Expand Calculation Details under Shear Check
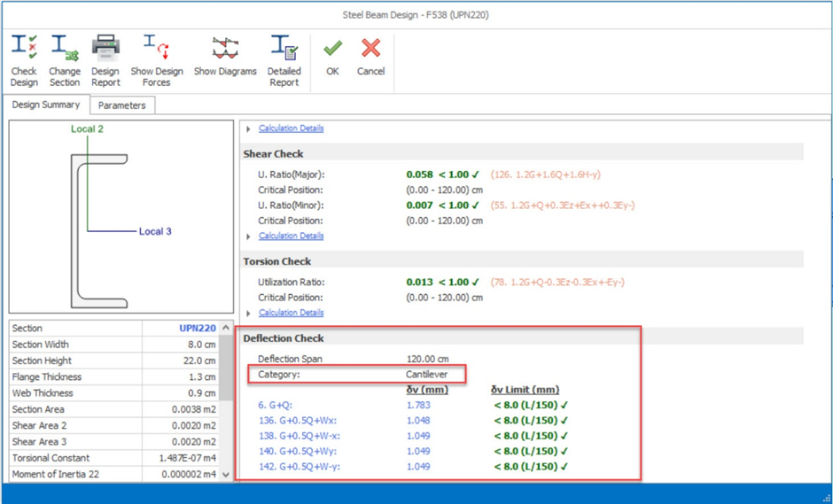The height and width of the screenshot is (504, 833). (x=248, y=236)
